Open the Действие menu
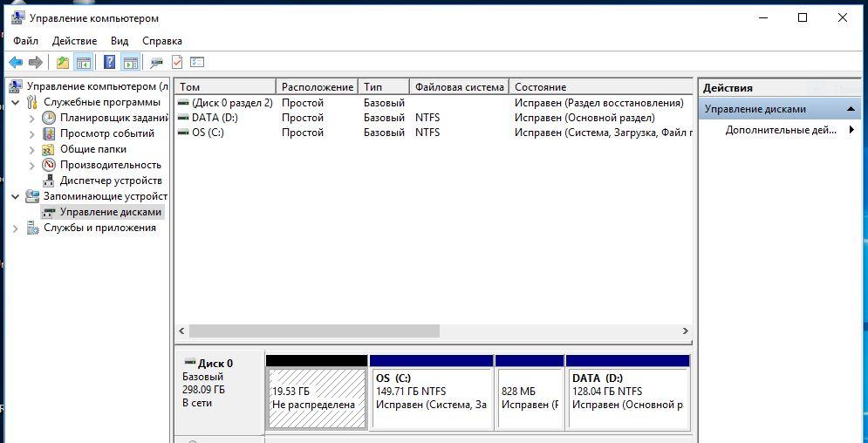 click(x=75, y=41)
